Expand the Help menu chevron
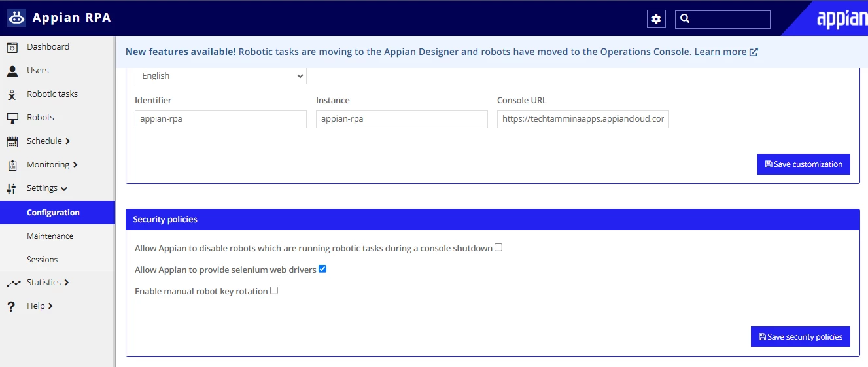This screenshot has height=367, width=868. [51, 306]
